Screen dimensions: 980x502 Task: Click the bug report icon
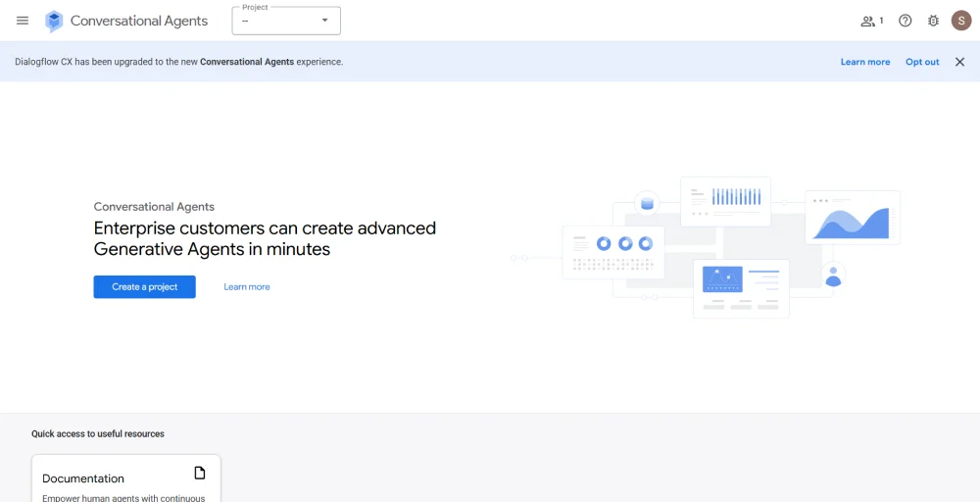933,21
